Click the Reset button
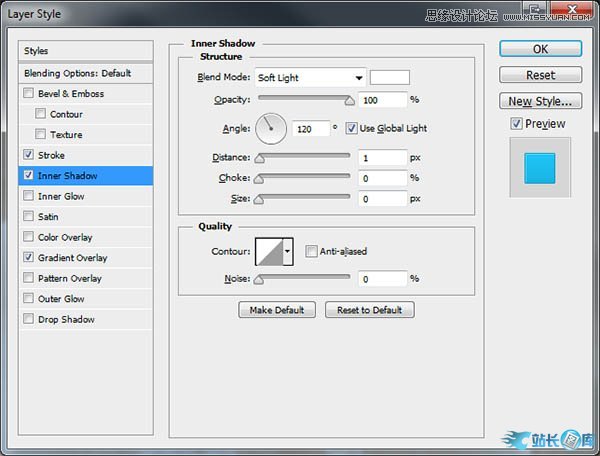The width and height of the screenshot is (600, 456). point(540,75)
